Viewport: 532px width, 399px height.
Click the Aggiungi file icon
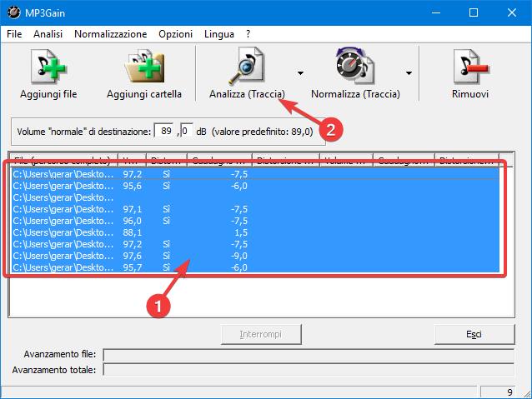(48, 67)
